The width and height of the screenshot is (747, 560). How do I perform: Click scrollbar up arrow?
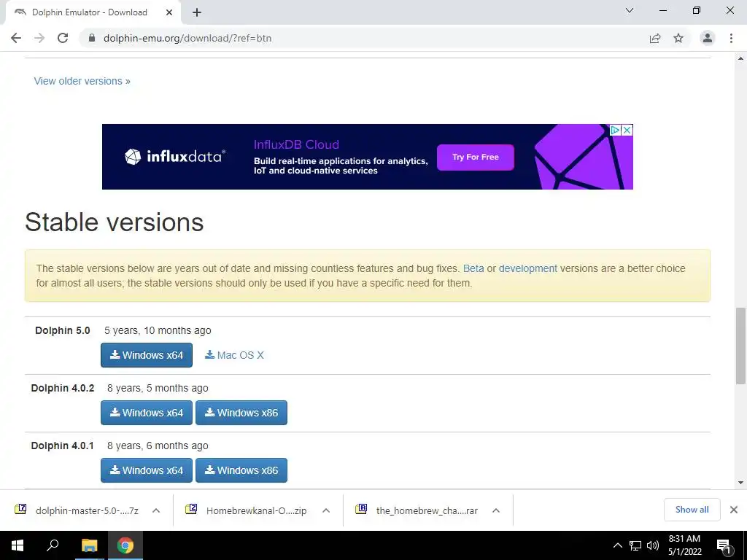tap(740, 58)
